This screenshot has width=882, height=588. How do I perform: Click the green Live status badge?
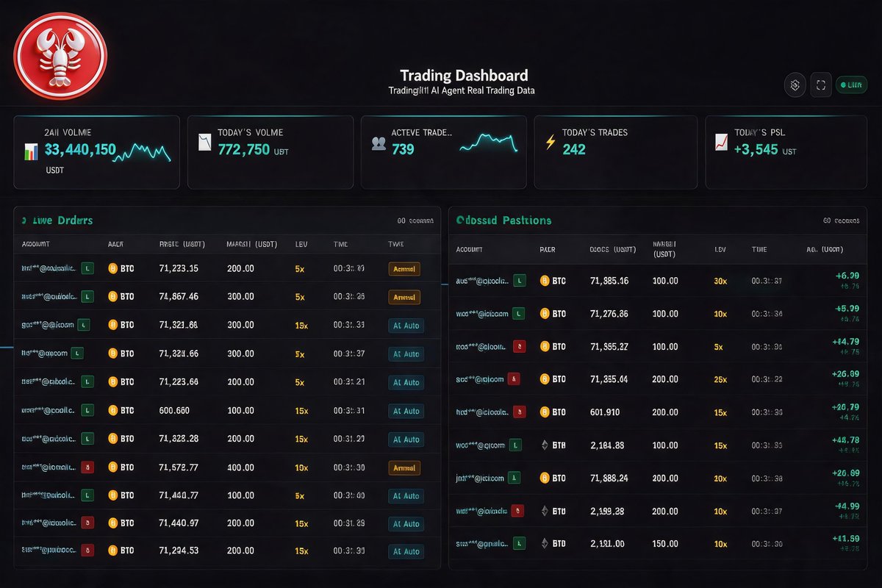852,85
